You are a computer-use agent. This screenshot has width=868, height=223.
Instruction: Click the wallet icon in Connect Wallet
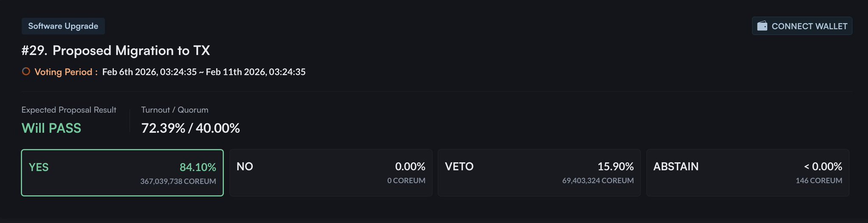762,26
